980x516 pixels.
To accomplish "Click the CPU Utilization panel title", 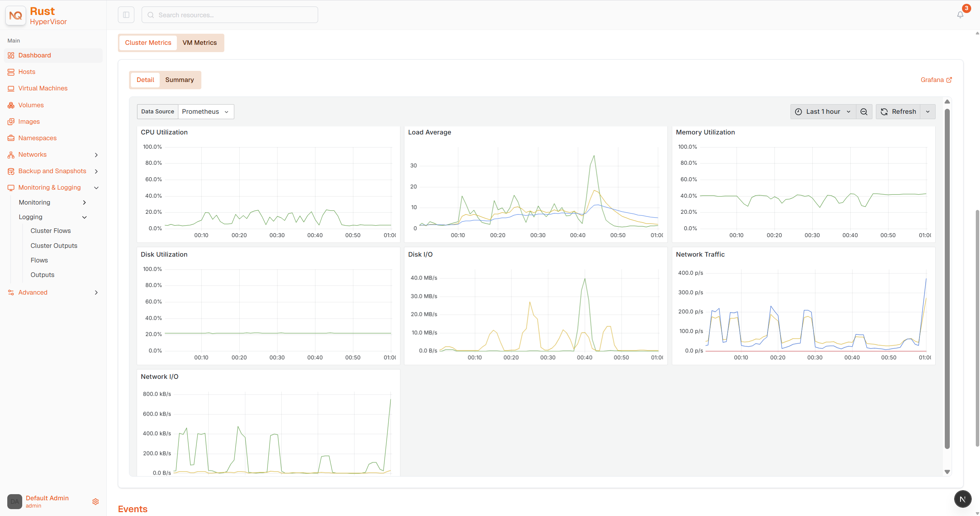I will (x=164, y=133).
